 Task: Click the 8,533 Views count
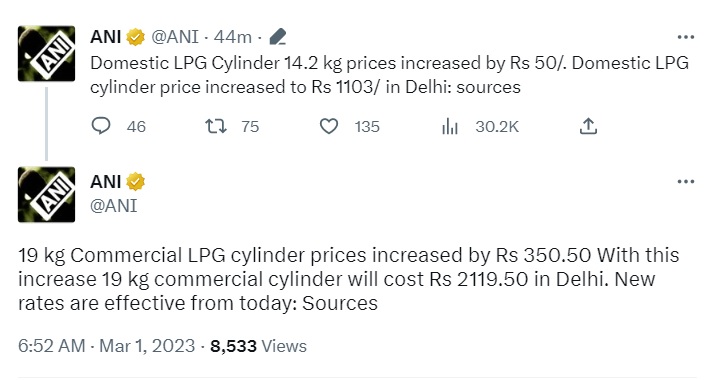coord(258,346)
